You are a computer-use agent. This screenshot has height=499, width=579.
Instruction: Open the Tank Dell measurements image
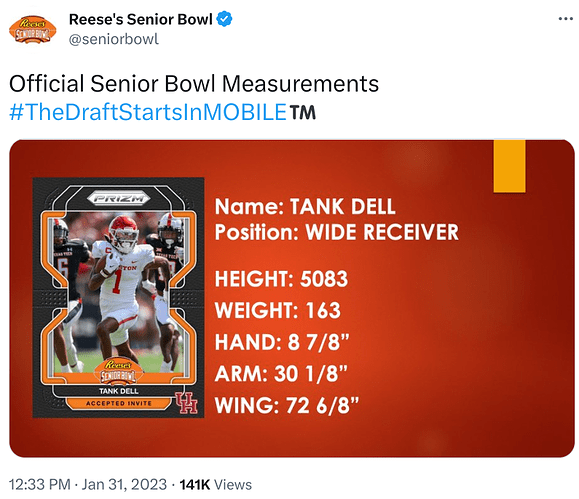click(x=292, y=298)
